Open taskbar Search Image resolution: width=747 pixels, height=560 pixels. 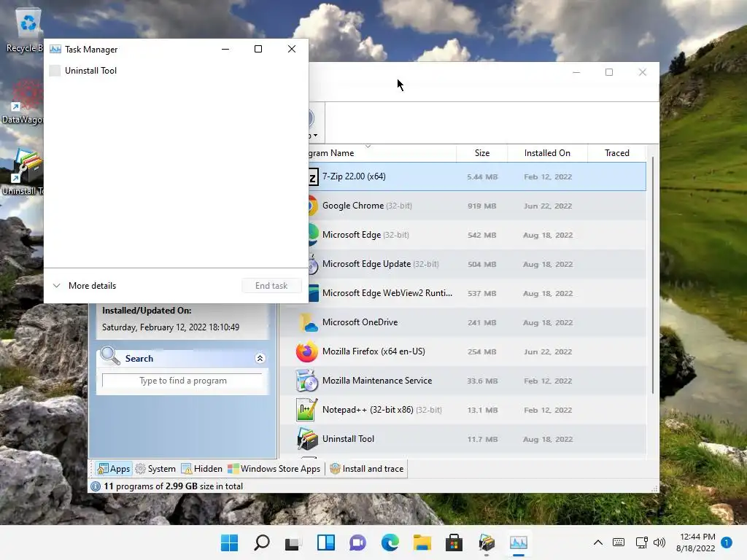click(x=262, y=542)
